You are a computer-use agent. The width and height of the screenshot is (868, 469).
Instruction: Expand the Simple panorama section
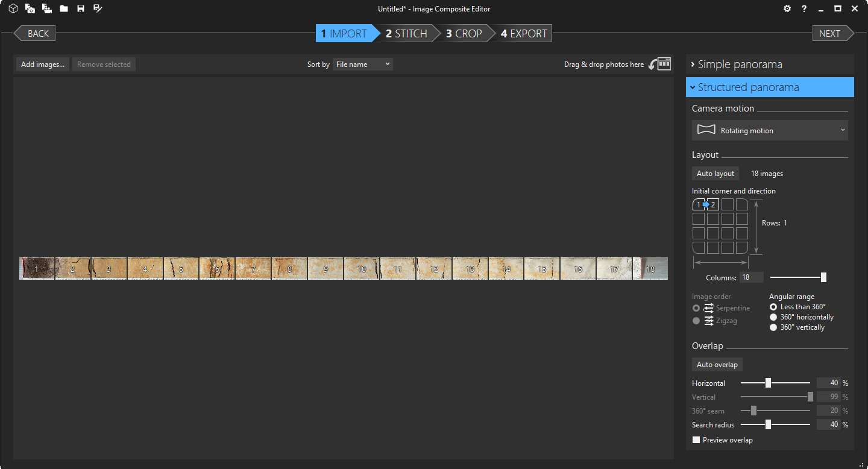click(770, 64)
